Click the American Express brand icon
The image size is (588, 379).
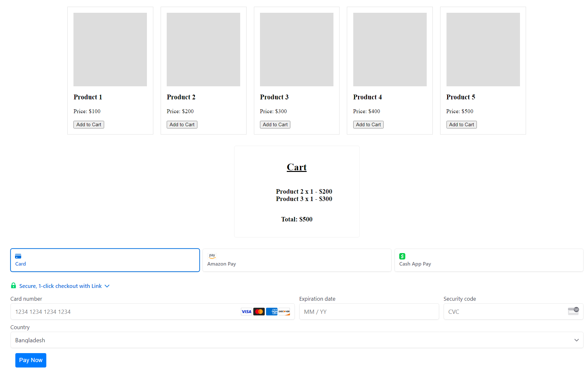(x=272, y=312)
